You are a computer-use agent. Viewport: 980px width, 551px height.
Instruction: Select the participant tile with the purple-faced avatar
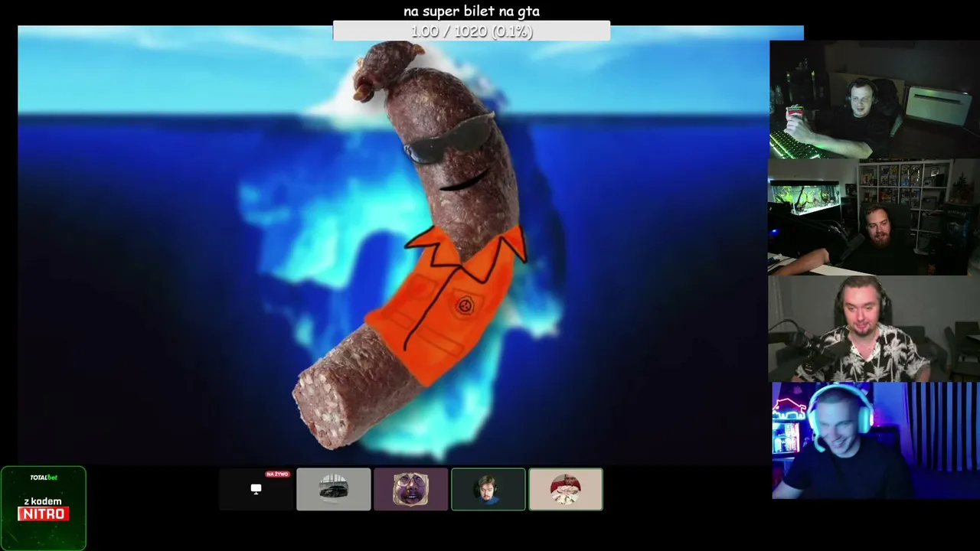[411, 489]
